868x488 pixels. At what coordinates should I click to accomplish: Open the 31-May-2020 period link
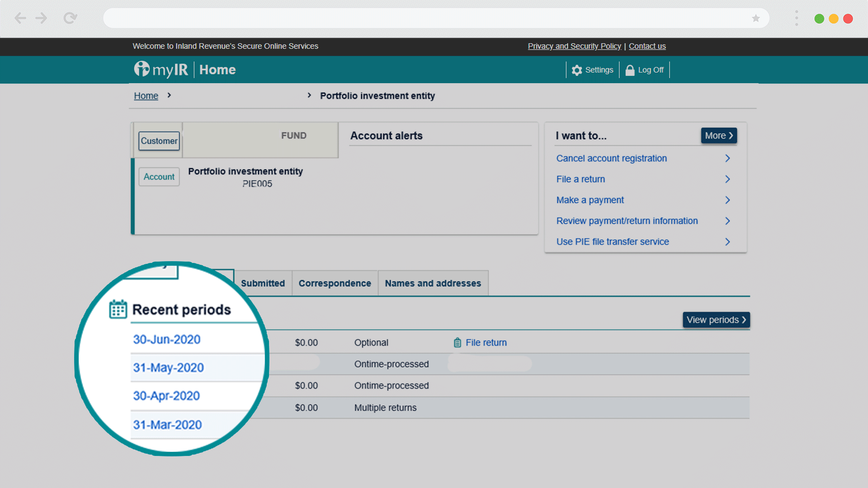tap(168, 368)
